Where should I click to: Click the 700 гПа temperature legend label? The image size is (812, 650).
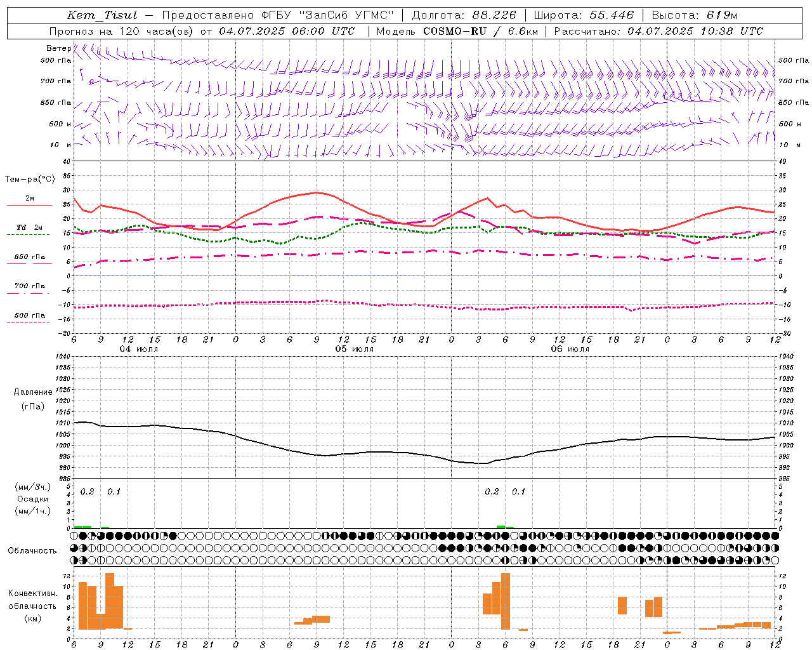(30, 286)
